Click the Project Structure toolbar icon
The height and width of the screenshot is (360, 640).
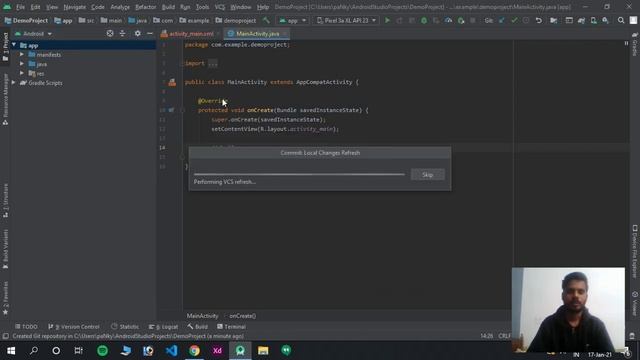pyautogui.click(x=554, y=20)
